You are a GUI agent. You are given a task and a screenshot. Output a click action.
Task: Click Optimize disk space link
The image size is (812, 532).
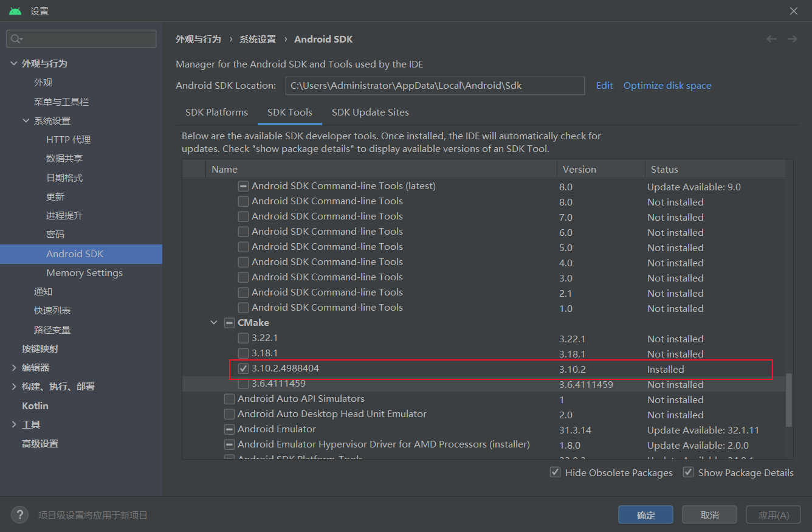point(667,86)
